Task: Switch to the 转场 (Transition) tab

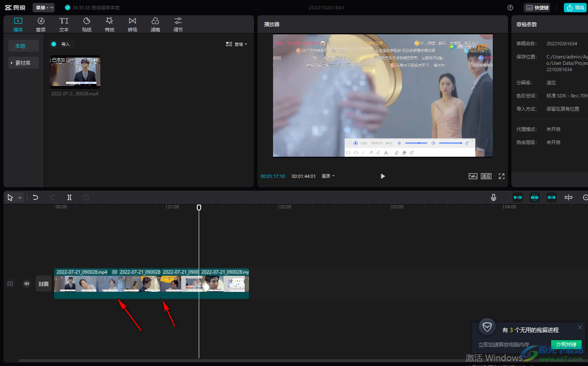Action: 132,25
